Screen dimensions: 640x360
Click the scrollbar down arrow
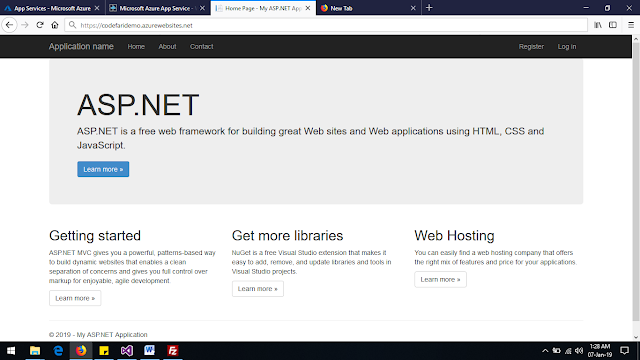[x=636, y=337]
